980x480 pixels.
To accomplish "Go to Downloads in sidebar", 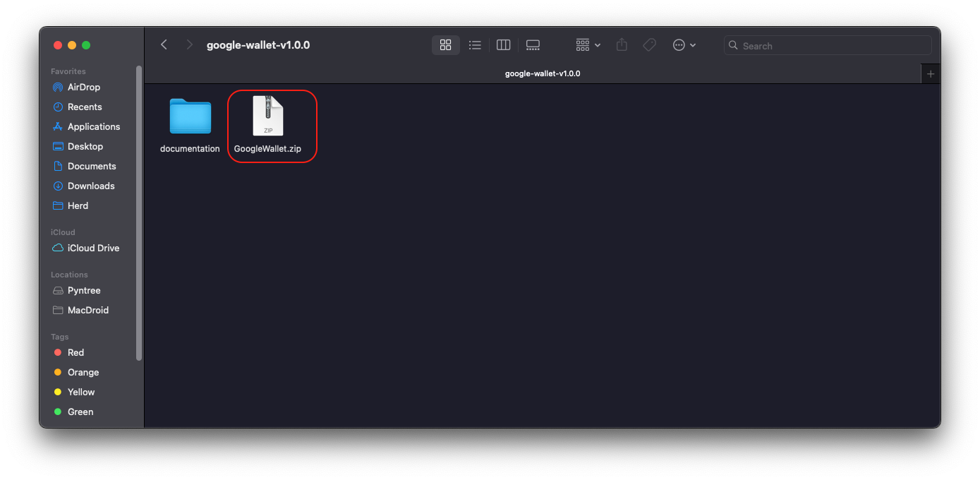I will tap(90, 186).
